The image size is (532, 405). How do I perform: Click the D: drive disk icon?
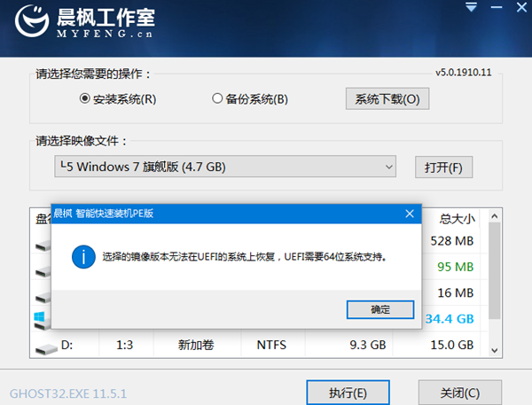click(44, 345)
